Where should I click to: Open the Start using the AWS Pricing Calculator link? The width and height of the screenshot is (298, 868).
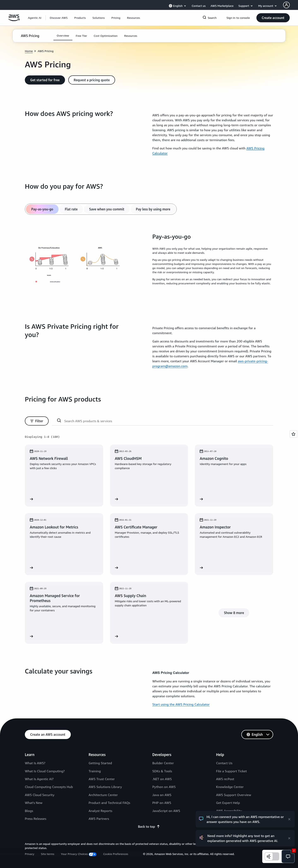tap(181, 704)
